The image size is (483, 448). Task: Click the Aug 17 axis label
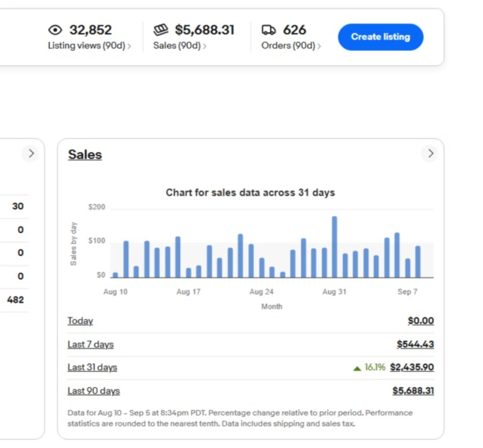(188, 292)
